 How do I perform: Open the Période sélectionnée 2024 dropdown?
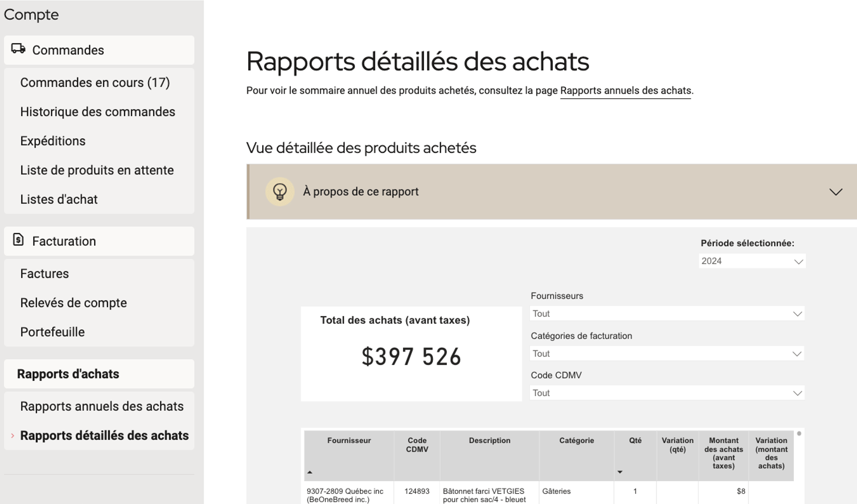pyautogui.click(x=752, y=261)
